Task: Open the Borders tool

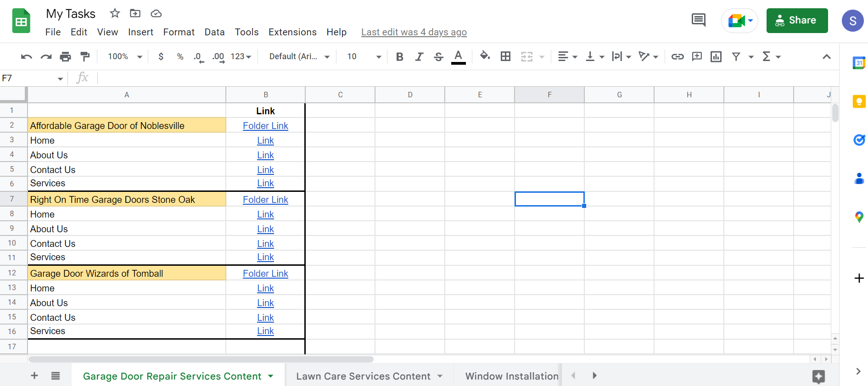Action: 505,56
